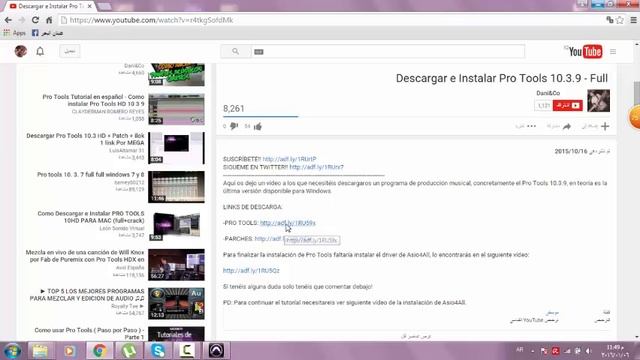Click the AR language indicator in tray
This screenshot has width=640, height=360.
[x=520, y=350]
